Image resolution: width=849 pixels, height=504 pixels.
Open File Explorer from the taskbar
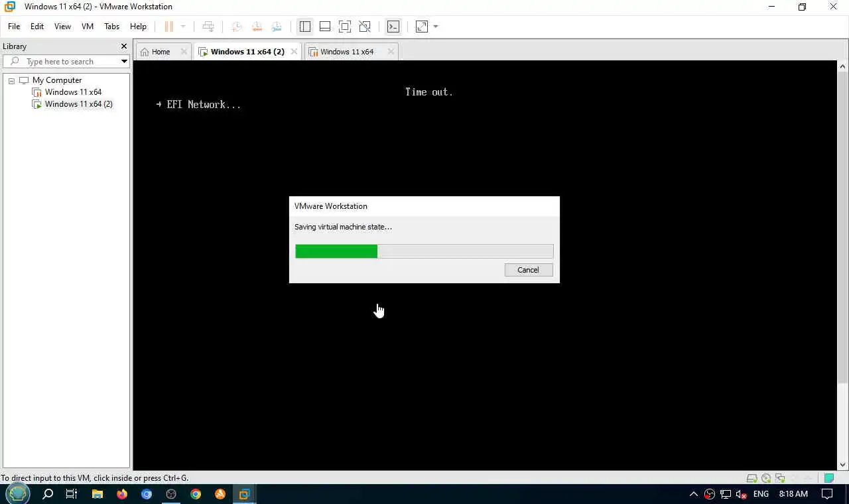pyautogui.click(x=98, y=494)
